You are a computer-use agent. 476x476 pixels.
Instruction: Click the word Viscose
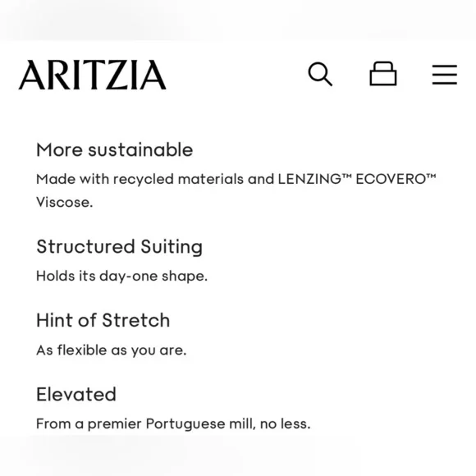64,202
